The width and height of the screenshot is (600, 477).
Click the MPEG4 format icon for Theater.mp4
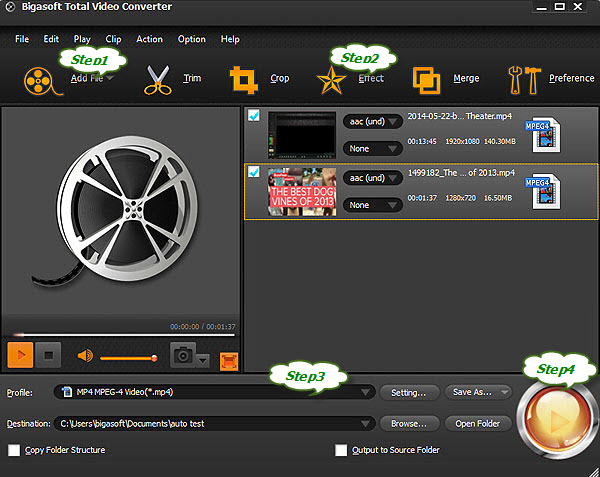pos(543,135)
